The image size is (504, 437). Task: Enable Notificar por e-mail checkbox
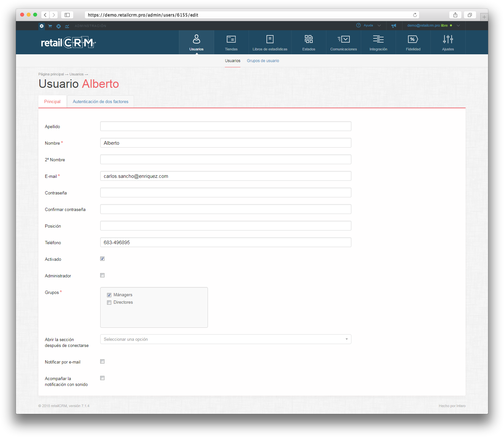tap(102, 362)
